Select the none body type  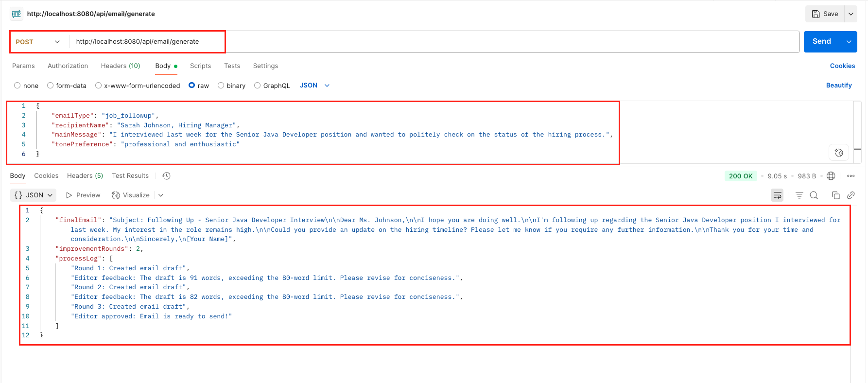click(x=17, y=86)
